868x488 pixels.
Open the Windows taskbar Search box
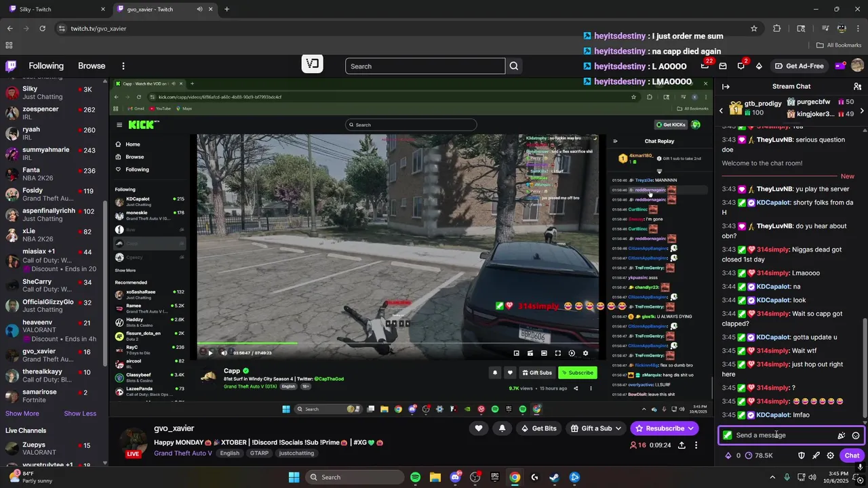[x=355, y=477]
